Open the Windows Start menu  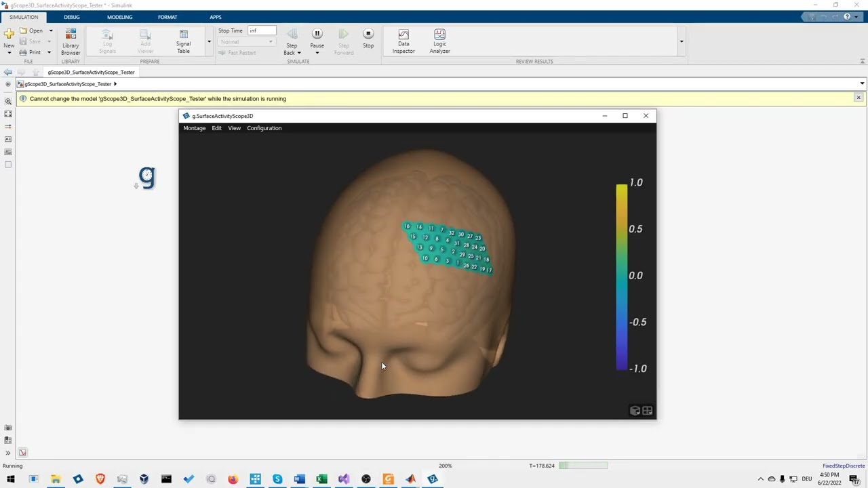pyautogui.click(x=11, y=479)
